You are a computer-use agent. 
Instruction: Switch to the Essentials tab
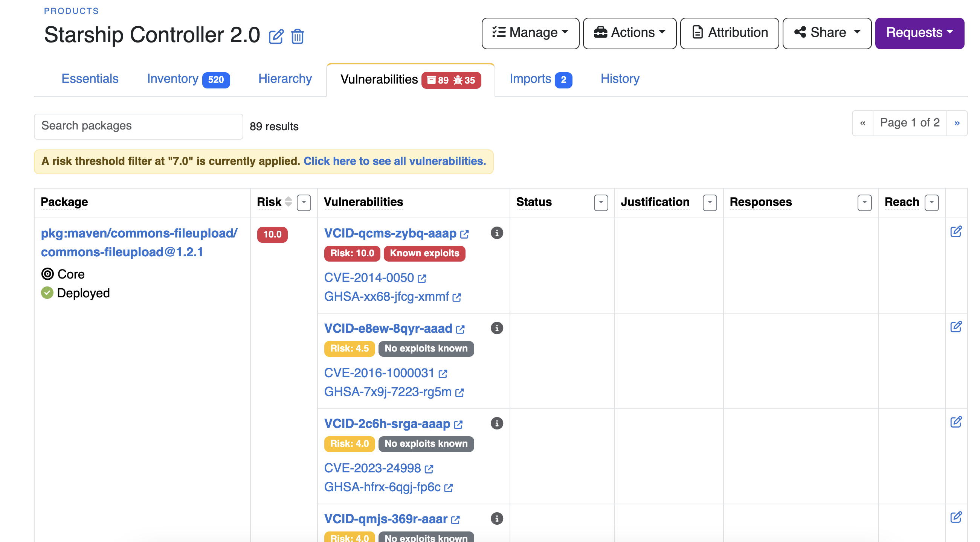tap(90, 79)
